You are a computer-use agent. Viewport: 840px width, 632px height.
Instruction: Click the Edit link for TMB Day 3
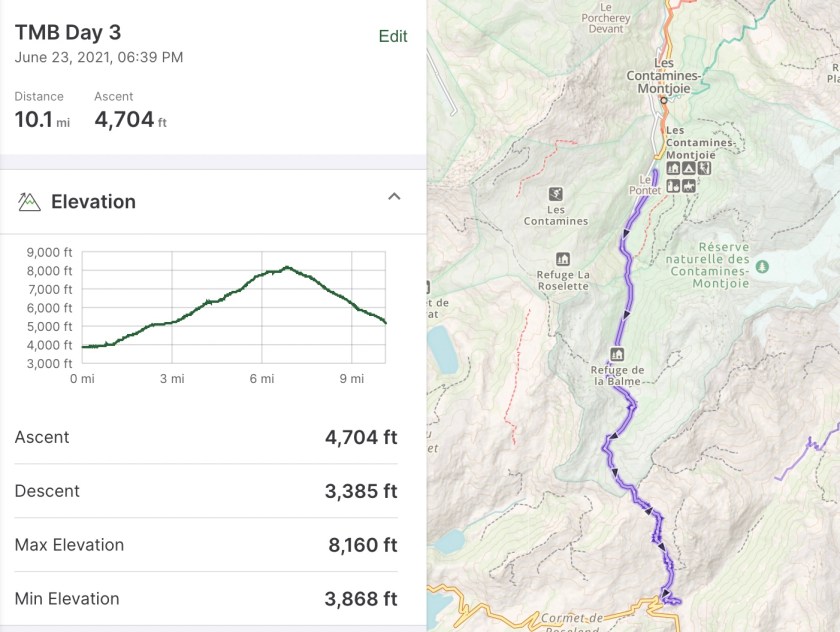(393, 36)
